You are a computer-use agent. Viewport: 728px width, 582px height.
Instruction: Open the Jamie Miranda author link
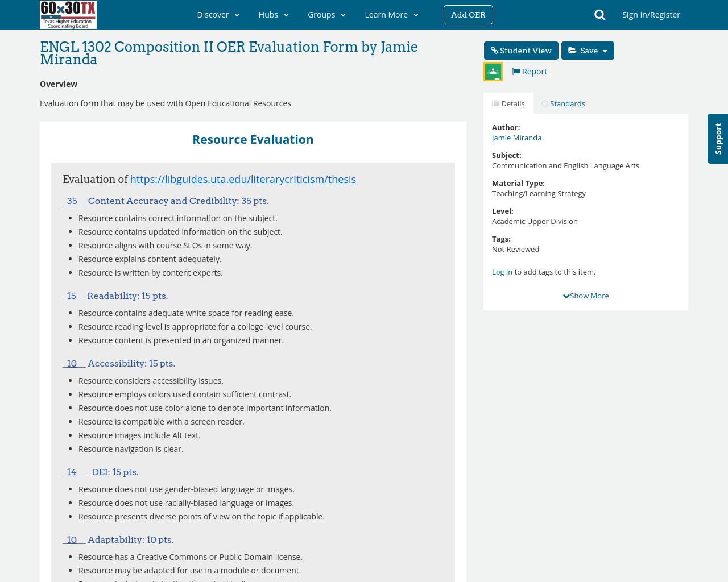[516, 136]
